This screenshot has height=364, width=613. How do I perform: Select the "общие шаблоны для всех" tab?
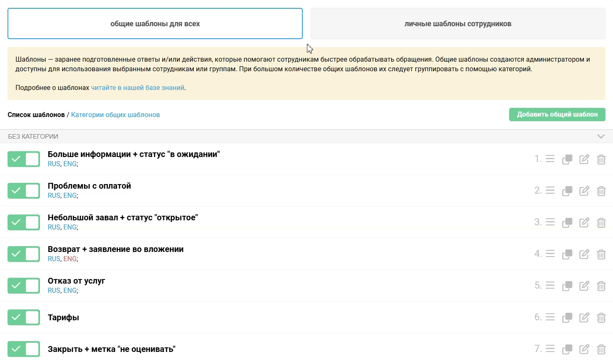(155, 24)
